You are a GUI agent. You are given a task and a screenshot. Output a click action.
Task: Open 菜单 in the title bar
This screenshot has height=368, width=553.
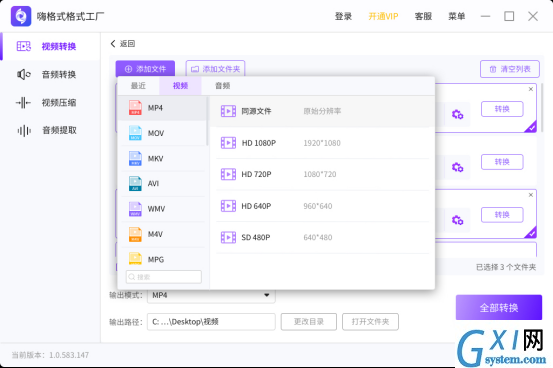pyautogui.click(x=456, y=16)
